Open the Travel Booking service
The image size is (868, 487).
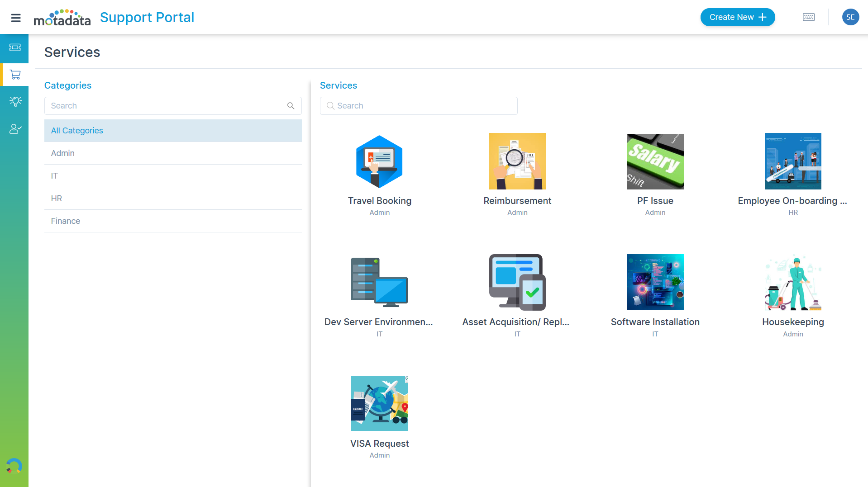(379, 201)
